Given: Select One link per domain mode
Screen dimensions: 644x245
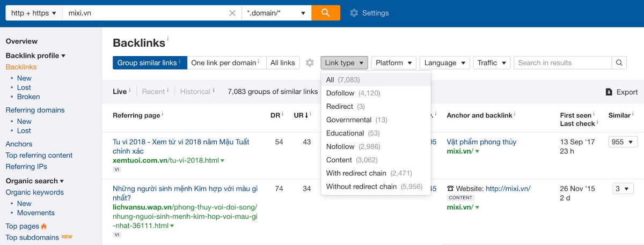Looking at the screenshot, I should point(226,63).
